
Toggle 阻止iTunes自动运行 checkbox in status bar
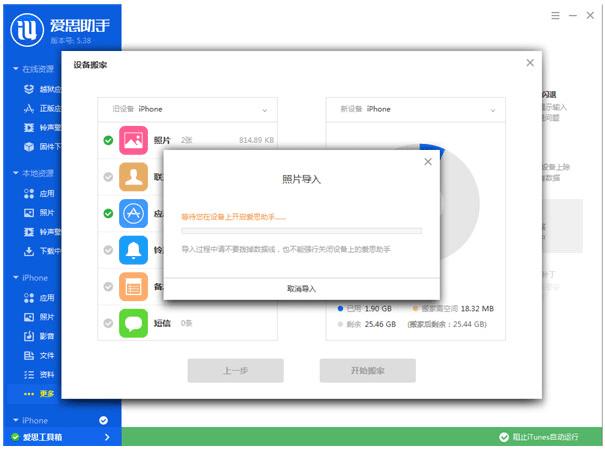(504, 437)
